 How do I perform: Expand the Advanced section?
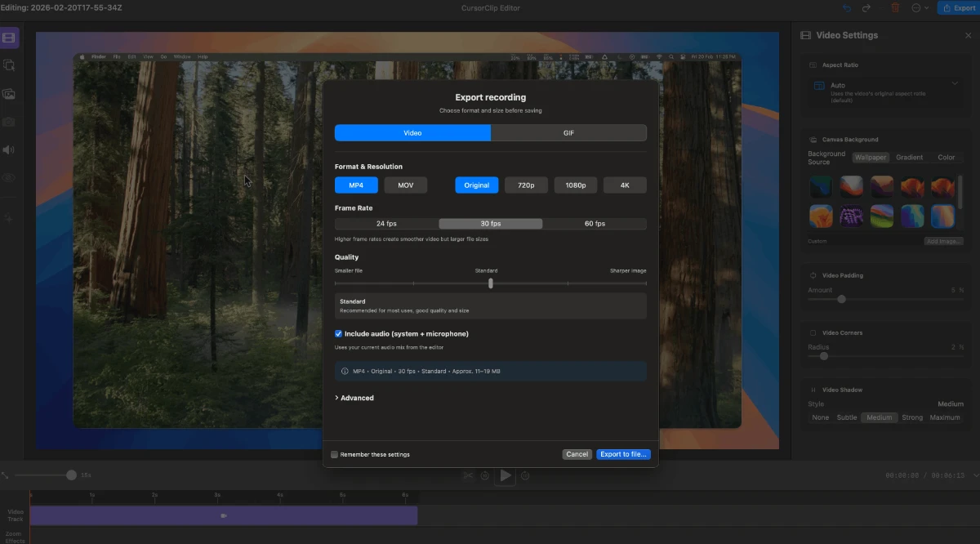click(354, 398)
